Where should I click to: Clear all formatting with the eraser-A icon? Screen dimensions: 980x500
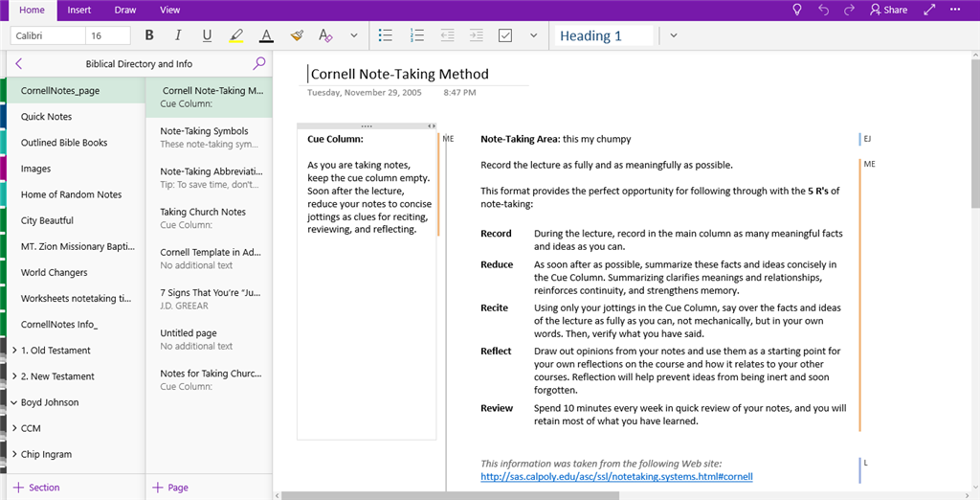click(325, 35)
